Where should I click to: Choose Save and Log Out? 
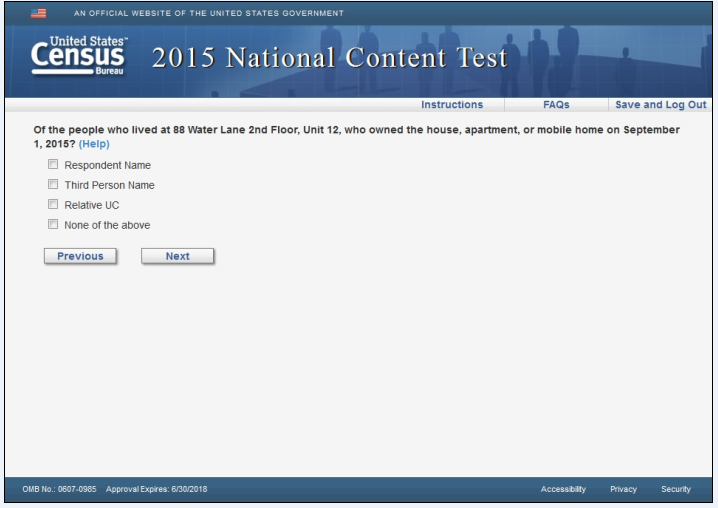[660, 105]
